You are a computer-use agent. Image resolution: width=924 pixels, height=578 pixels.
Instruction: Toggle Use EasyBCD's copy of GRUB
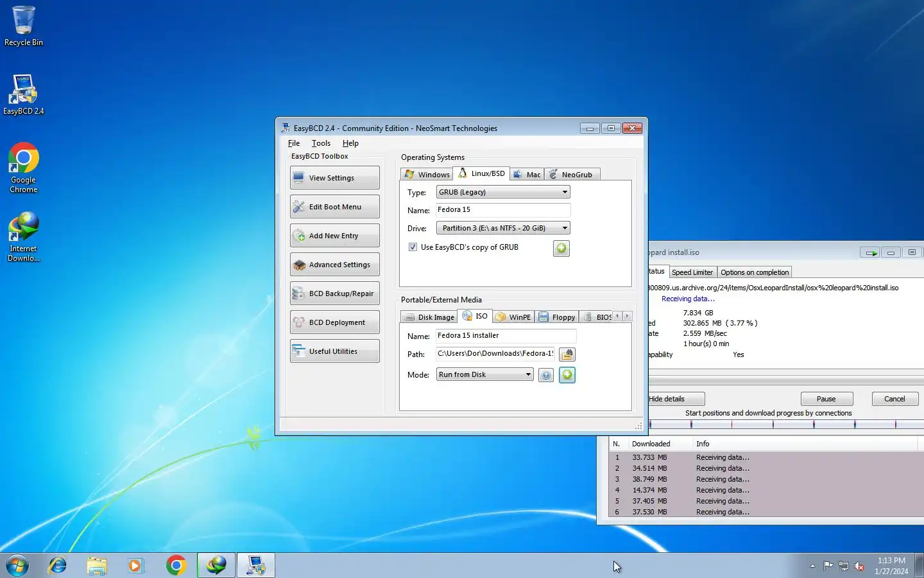tap(413, 247)
